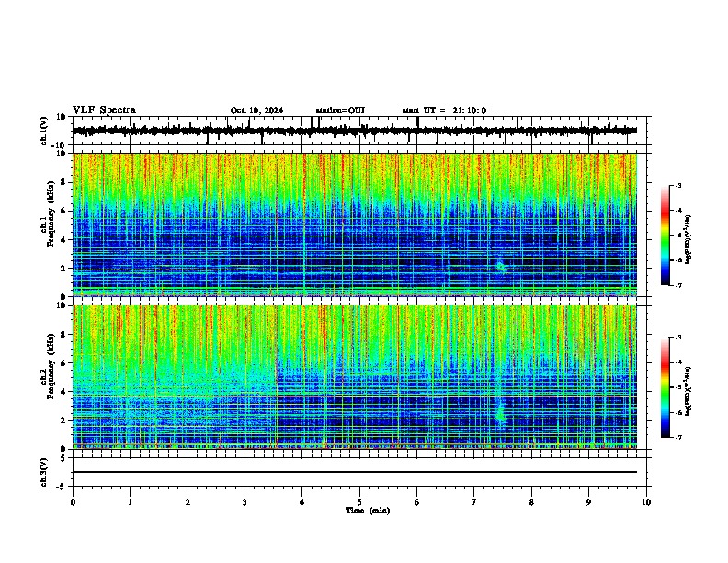Click tick label "6" on the Time axis
The width and height of the screenshot is (728, 563).
pyautogui.click(x=417, y=502)
